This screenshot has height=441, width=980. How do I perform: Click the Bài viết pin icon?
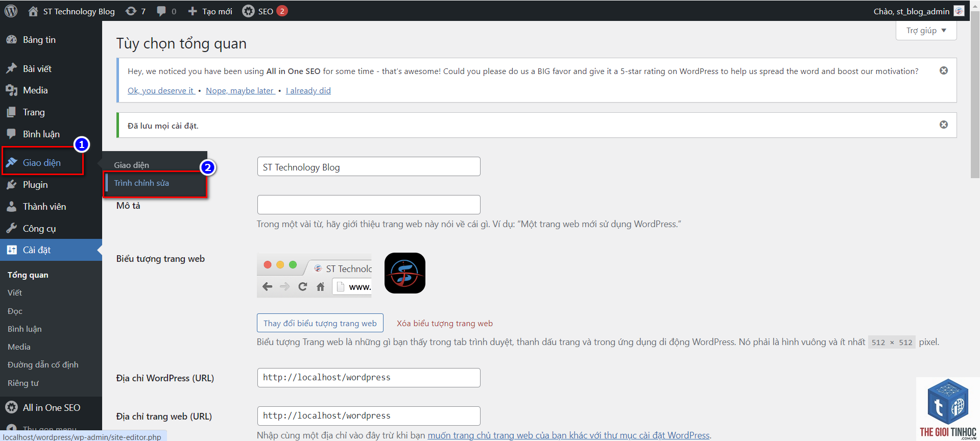tap(11, 68)
